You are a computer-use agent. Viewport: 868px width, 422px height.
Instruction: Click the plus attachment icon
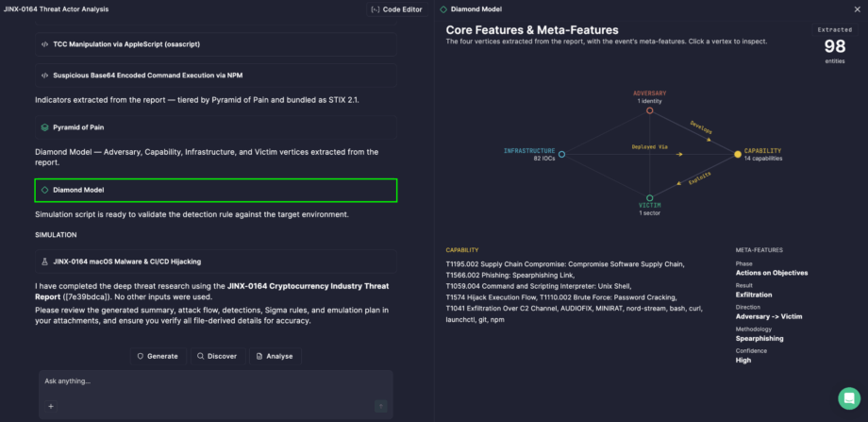[50, 407]
